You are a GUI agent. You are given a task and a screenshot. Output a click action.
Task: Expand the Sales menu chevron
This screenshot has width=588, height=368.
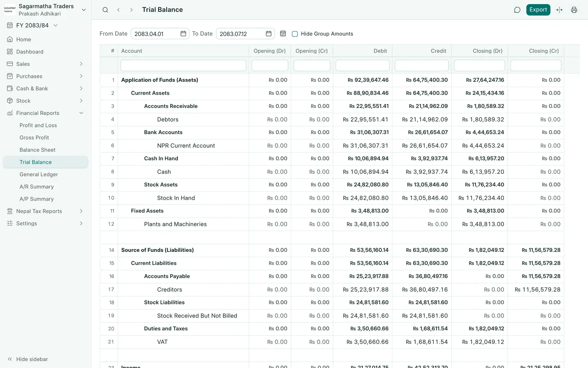pos(81,64)
